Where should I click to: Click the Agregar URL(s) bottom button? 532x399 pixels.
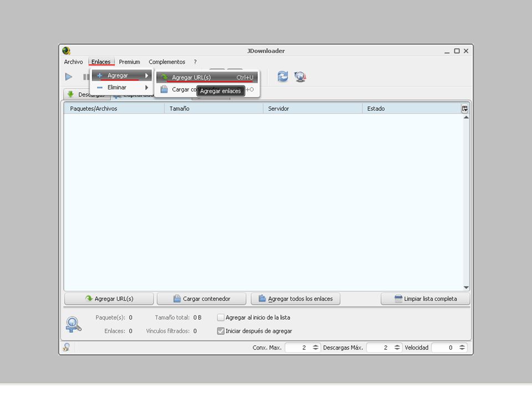[x=109, y=299]
